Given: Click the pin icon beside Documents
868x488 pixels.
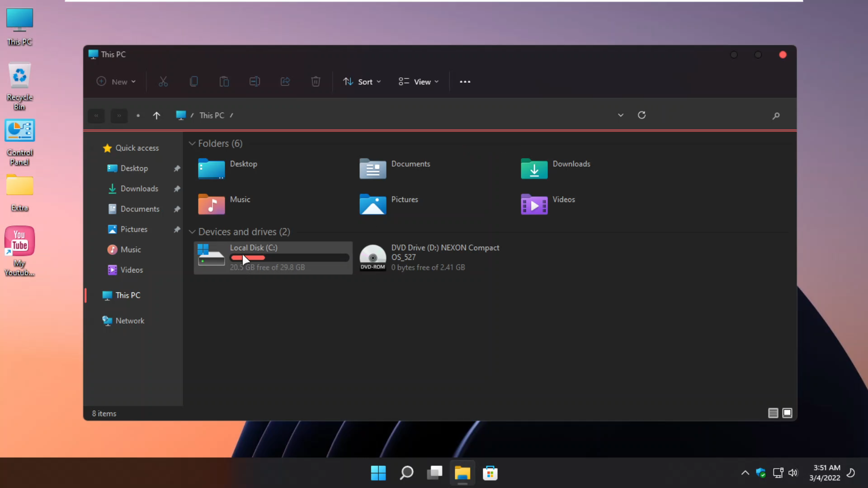Looking at the screenshot, I should pos(177,209).
